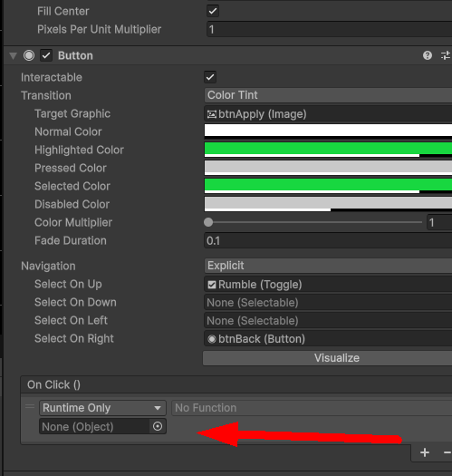Collapse the Button component foldout arrow
This screenshot has width=452, height=476.
13,56
